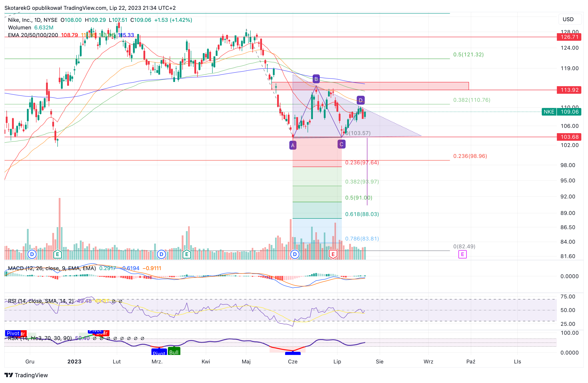The image size is (588, 383).
Task: Click the 2023 label on time axis
Action: coord(74,361)
